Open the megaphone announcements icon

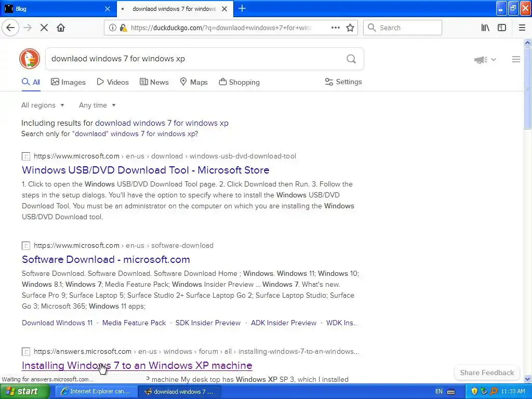[481, 60]
